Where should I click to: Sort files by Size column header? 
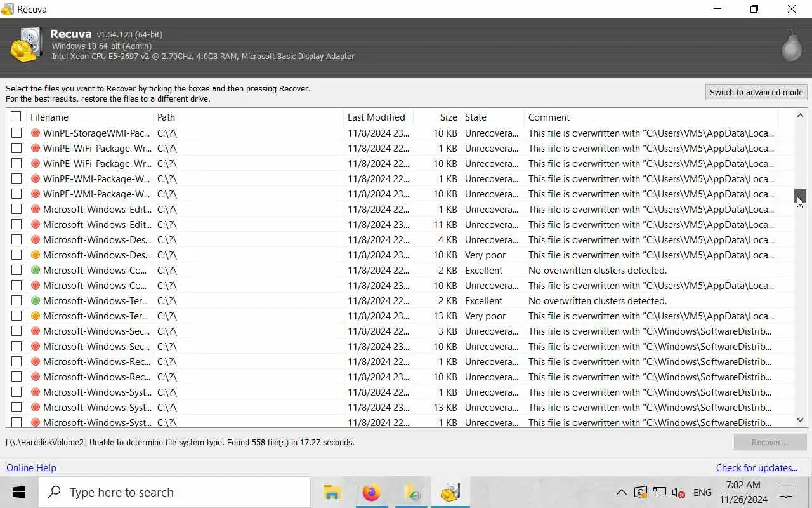coord(437,117)
